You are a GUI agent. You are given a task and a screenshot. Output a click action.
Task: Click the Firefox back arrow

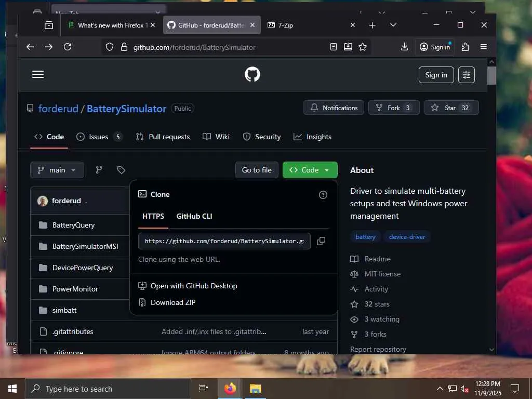30,47
